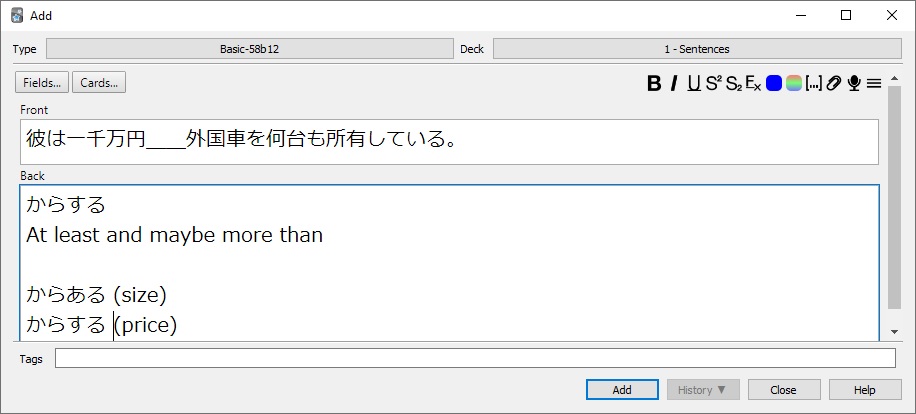Change deck from 1 - Sentences

click(x=696, y=49)
